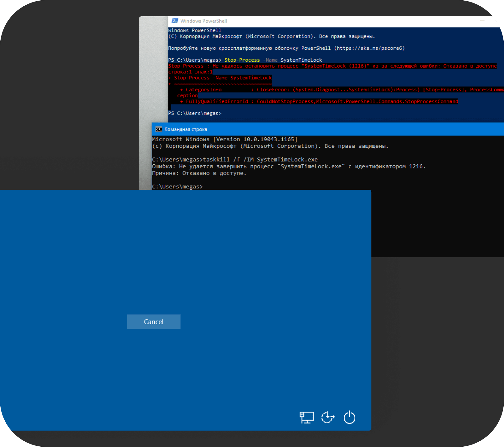Click the taskkill /f /IM command line
The height and width of the screenshot is (447, 504).
(x=235, y=159)
